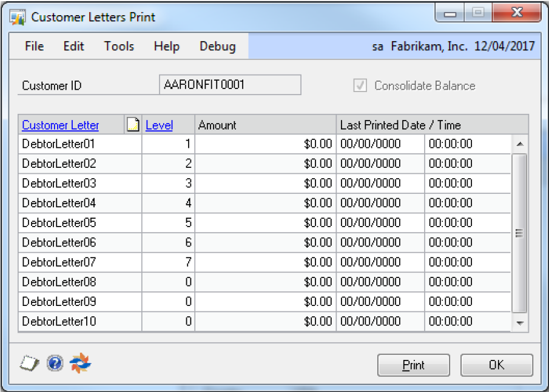549x392 pixels.
Task: Sort by the Customer Letter column link
Action: (60, 125)
